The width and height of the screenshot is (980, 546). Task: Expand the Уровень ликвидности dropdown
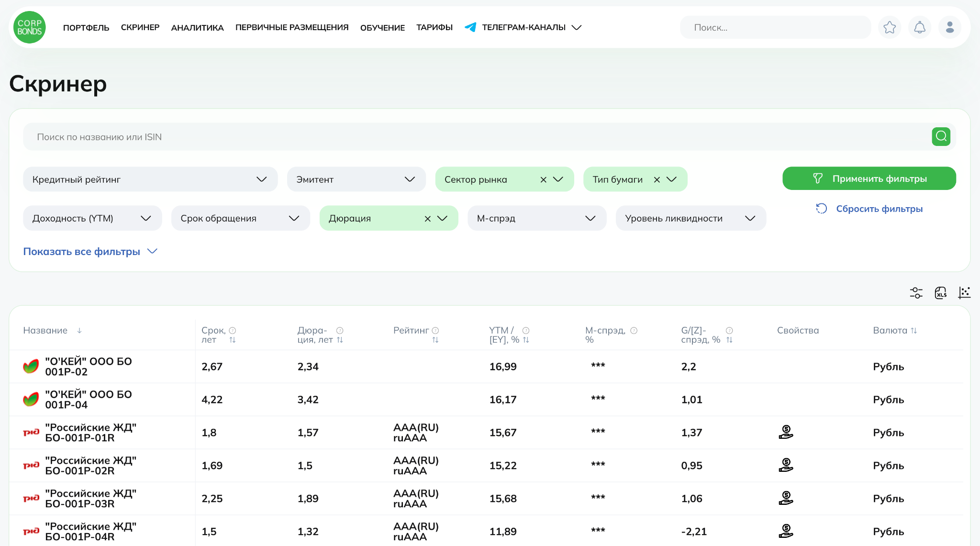point(690,218)
